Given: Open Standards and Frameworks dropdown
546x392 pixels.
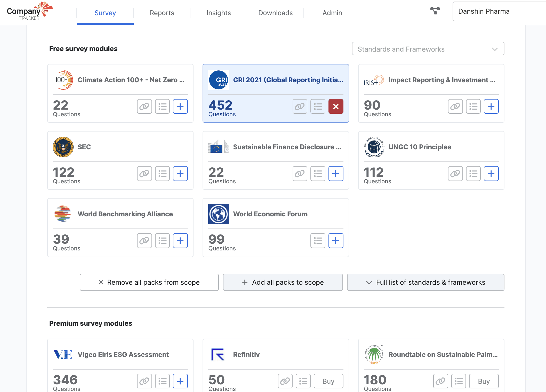Looking at the screenshot, I should [428, 49].
